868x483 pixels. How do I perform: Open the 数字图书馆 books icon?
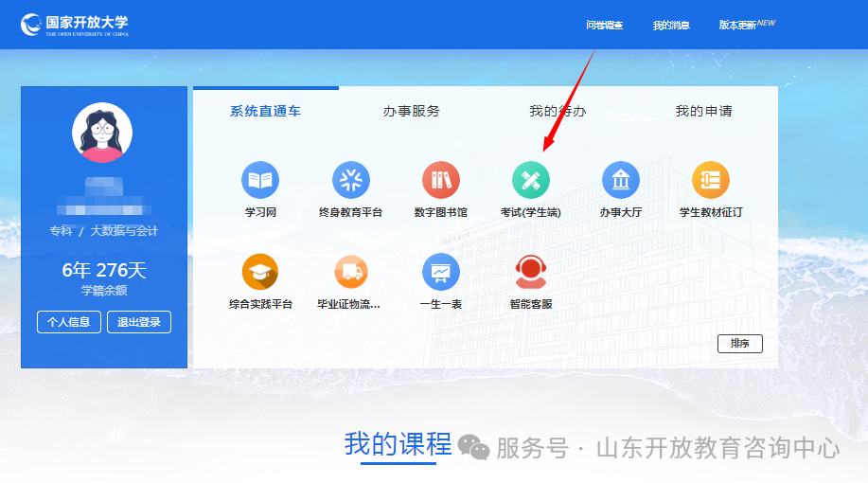coord(441,180)
